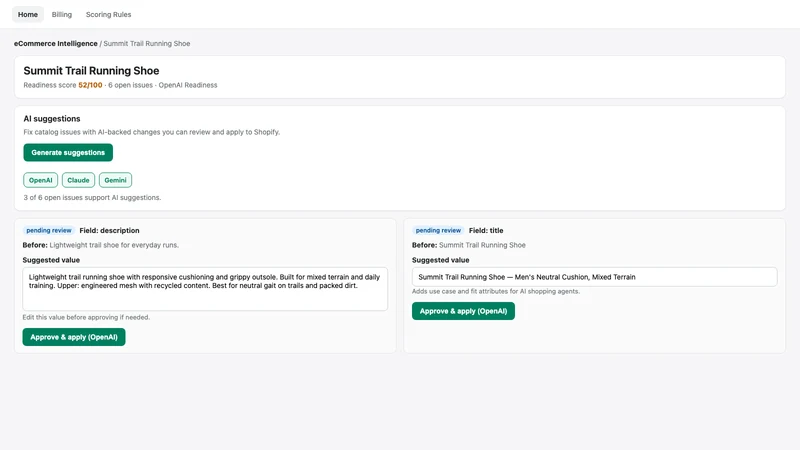800x450 pixels.
Task: Click 'Field: title' label
Action: (486, 231)
